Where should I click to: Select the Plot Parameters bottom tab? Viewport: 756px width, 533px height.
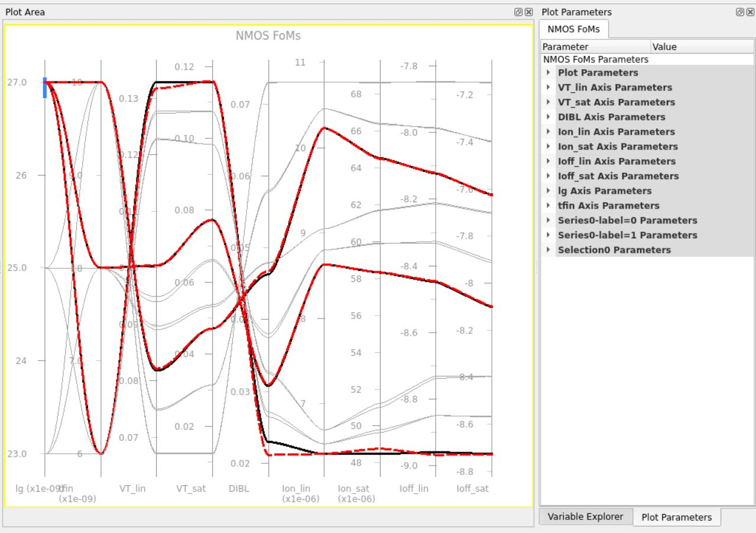tap(676, 517)
